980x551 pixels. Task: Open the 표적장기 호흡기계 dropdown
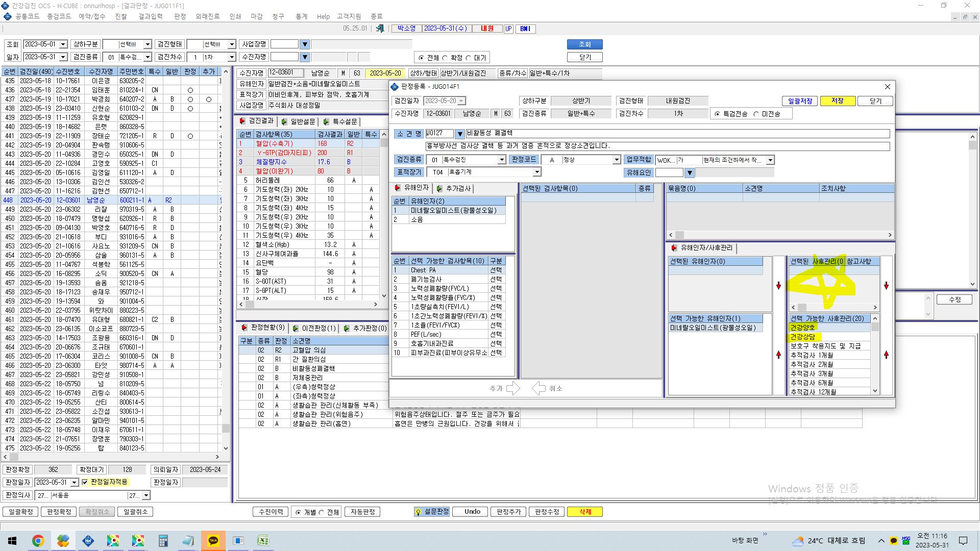pos(537,172)
